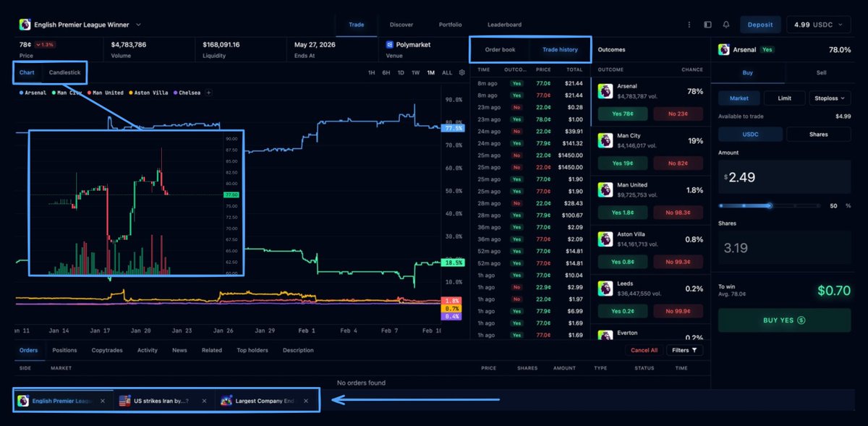Click the Man City outcome logo
868x426 pixels.
605,140
